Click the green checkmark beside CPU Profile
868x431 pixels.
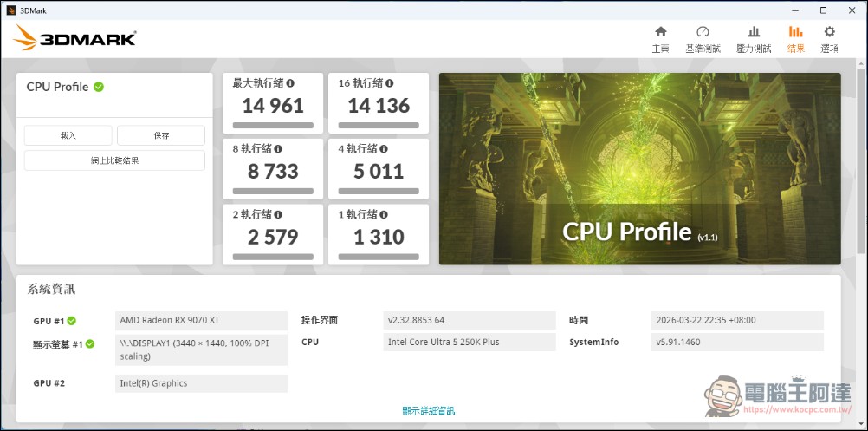99,87
